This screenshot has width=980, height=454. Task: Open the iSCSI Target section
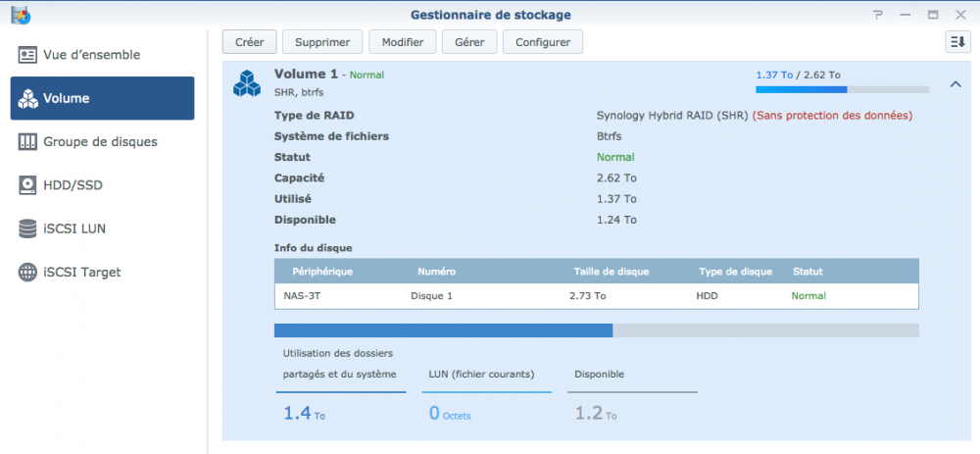pyautogui.click(x=103, y=272)
